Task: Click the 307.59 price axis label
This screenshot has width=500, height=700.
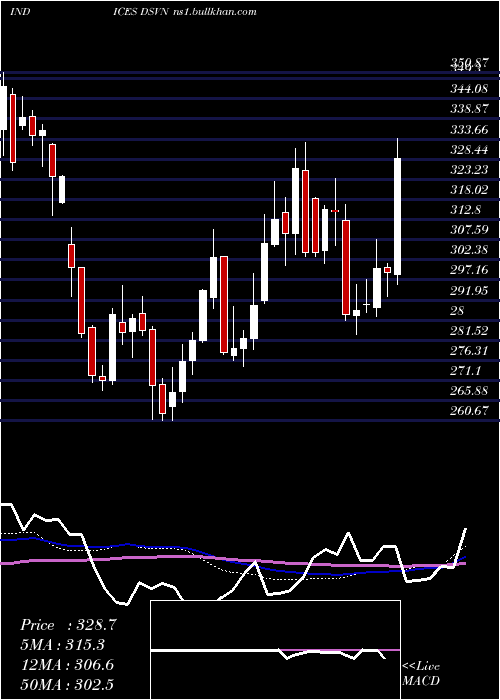Action: tap(469, 230)
